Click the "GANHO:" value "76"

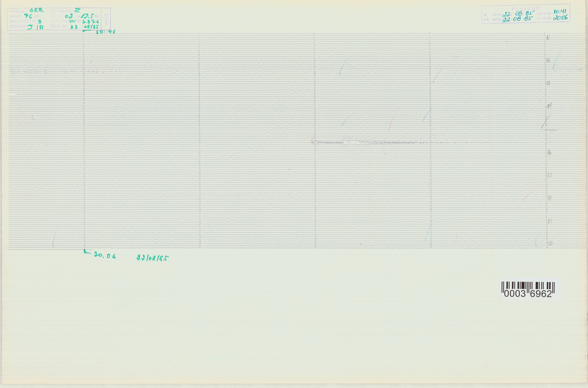point(28,16)
